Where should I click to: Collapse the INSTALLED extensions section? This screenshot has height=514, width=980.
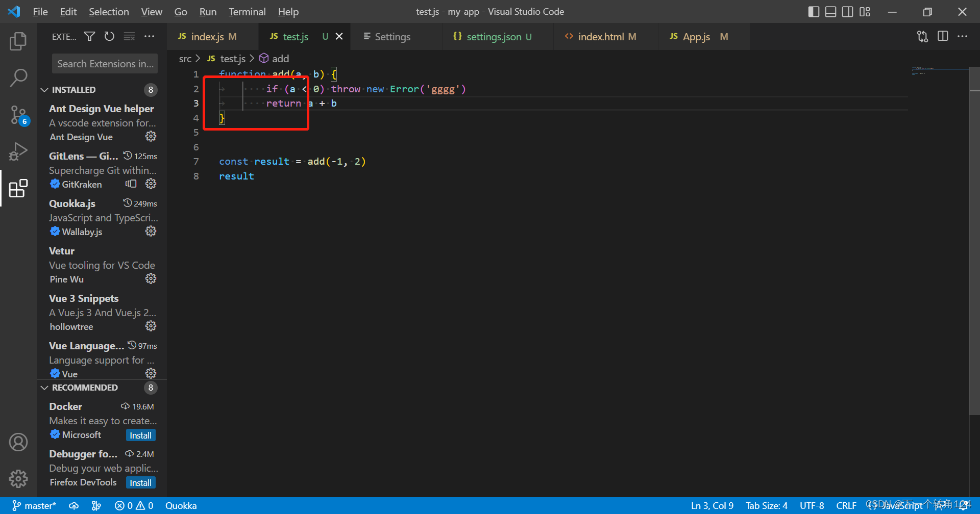(x=102, y=90)
